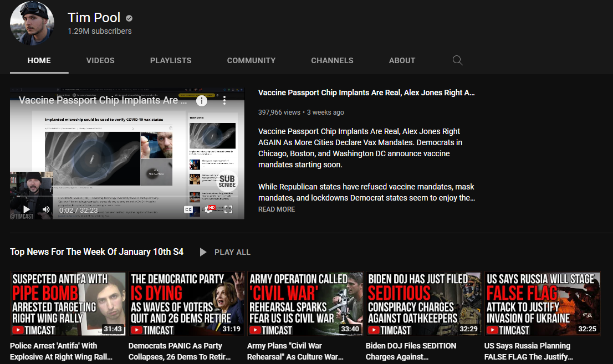Screen dimensions: 613x364
Task: Open the Seditious Conspiracy Oathkeepers thumbnail
Action: 424,304
